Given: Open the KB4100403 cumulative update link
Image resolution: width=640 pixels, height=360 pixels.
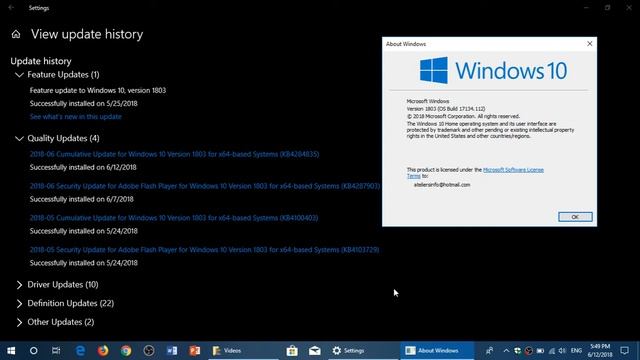Looking at the screenshot, I should (x=174, y=218).
